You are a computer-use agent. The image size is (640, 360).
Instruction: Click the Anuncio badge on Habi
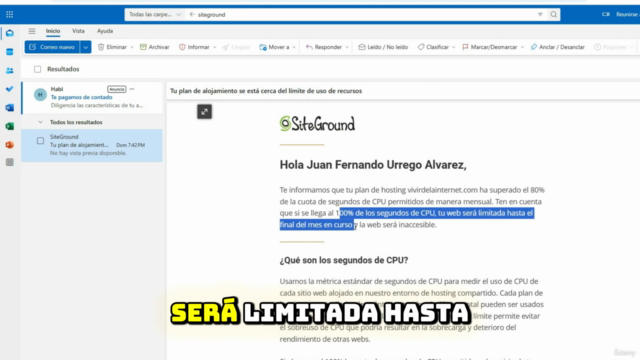117,89
